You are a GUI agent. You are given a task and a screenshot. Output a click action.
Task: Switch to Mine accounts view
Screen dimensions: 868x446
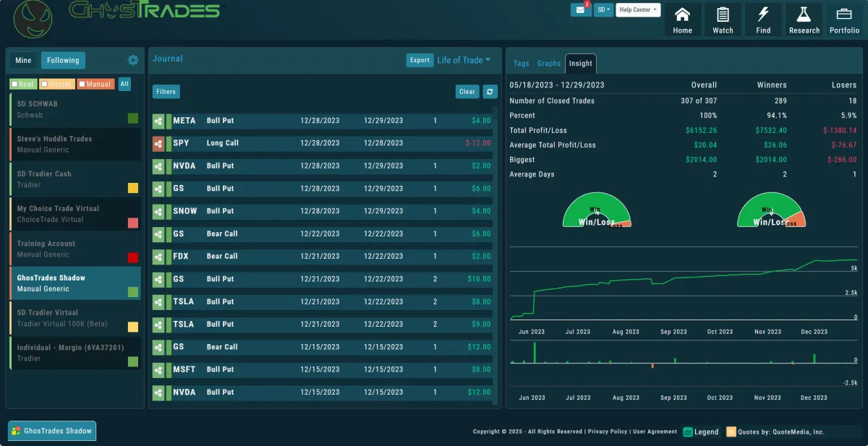point(23,61)
